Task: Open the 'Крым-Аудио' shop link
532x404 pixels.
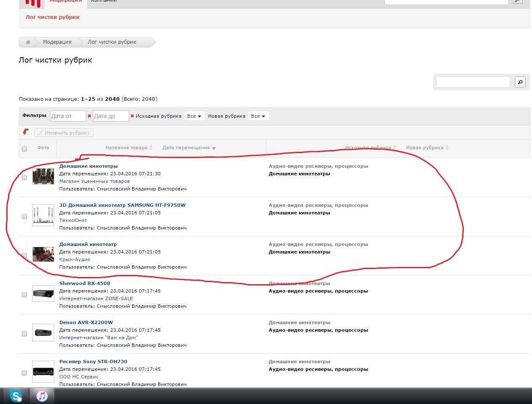Action: tap(74, 259)
